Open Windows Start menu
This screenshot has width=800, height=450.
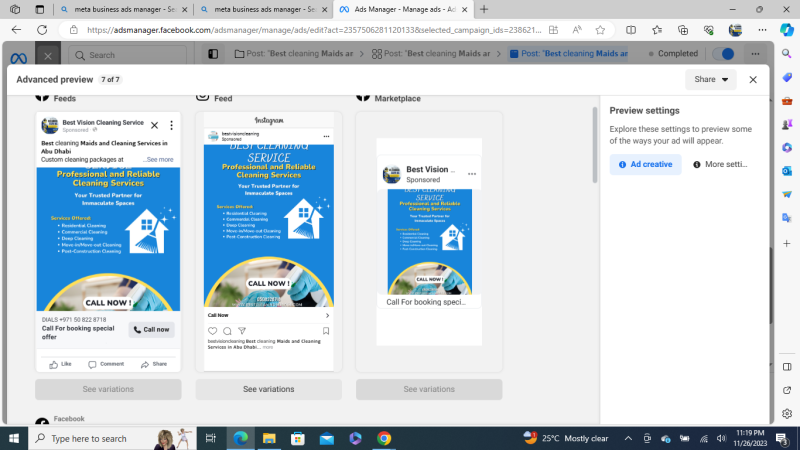click(x=14, y=438)
